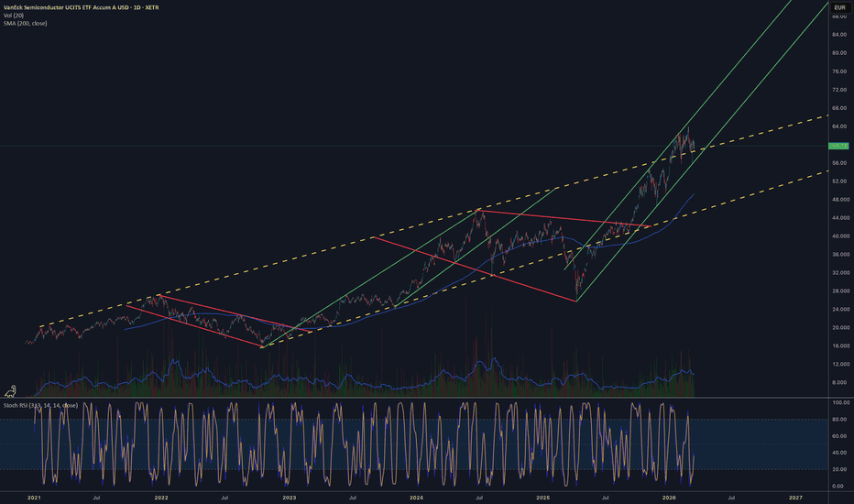Click the 68.00 price axis label
This screenshot has width=854, height=504.
838,108
